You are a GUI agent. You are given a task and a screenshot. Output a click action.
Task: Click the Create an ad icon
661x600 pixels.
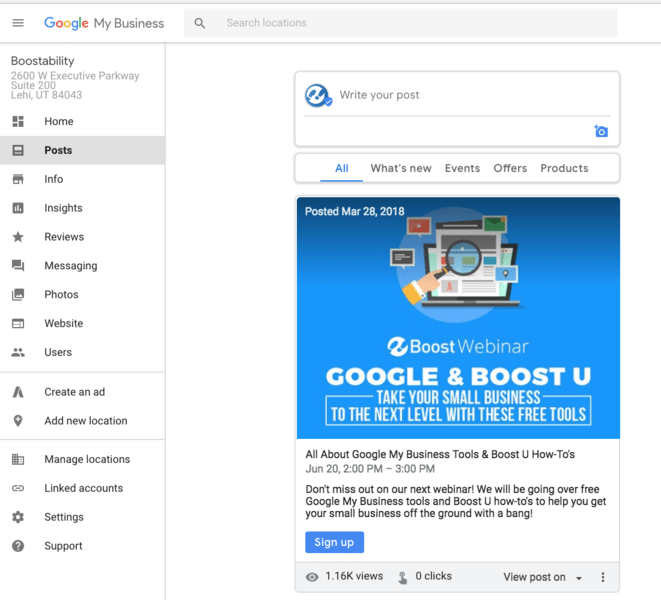(x=18, y=392)
